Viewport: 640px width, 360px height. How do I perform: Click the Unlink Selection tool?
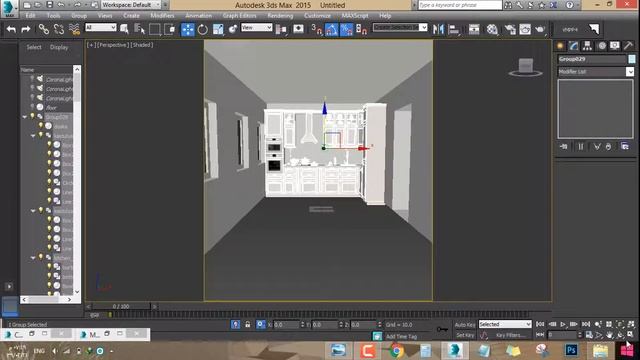point(59,29)
